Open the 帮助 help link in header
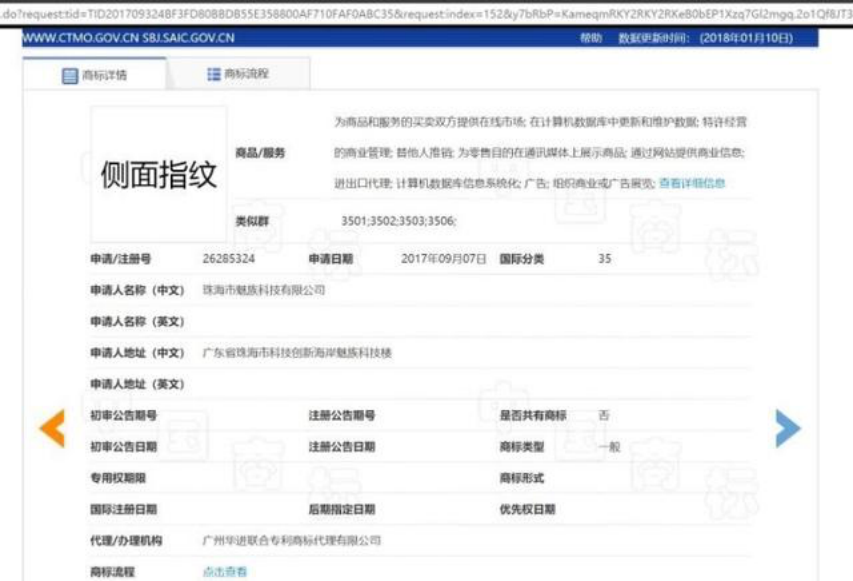 coord(591,38)
